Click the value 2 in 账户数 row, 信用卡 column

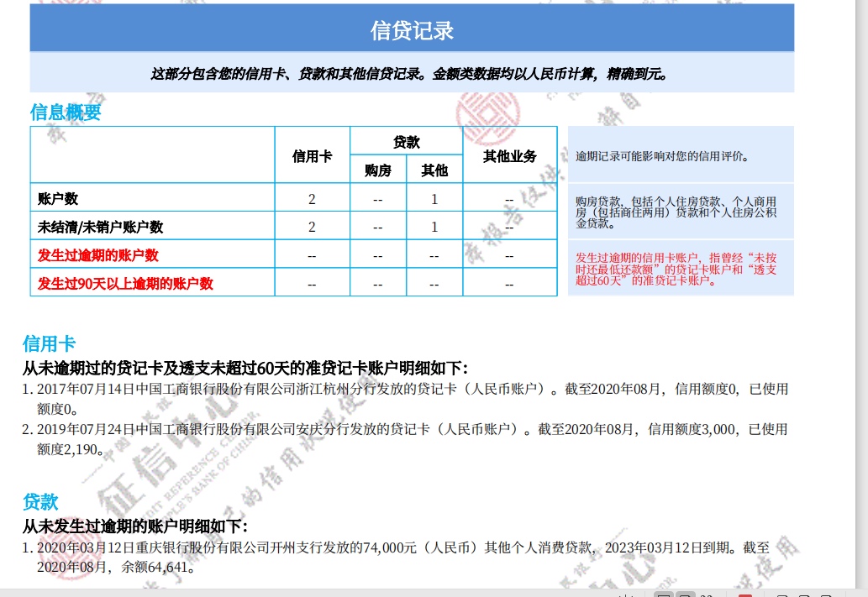click(313, 199)
